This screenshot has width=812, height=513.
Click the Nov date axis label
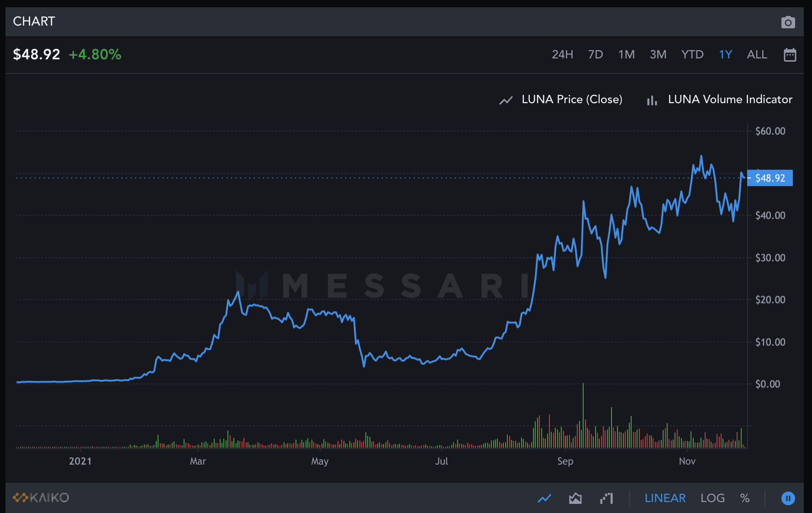pyautogui.click(x=687, y=461)
